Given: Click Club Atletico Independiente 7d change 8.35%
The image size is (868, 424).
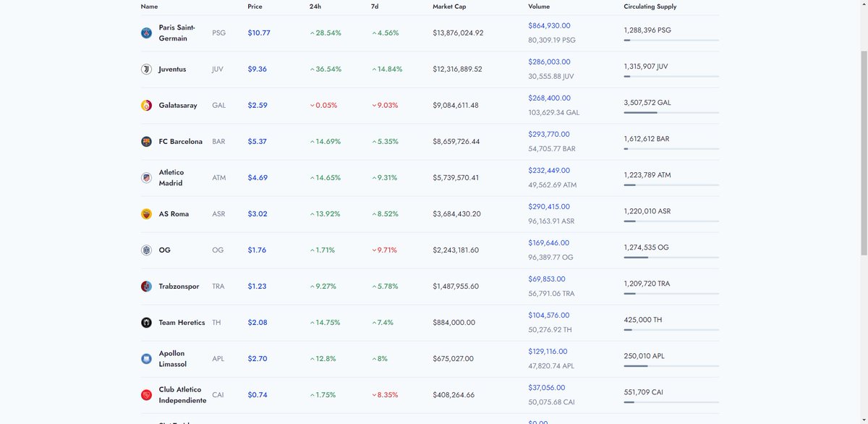Looking at the screenshot, I should click(x=385, y=395).
